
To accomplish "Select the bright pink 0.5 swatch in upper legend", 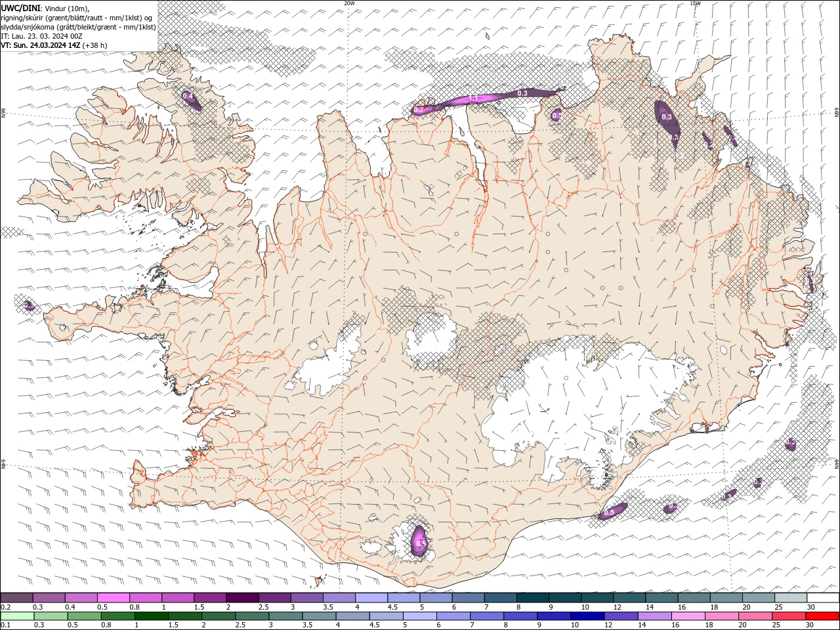I will click(x=113, y=597).
